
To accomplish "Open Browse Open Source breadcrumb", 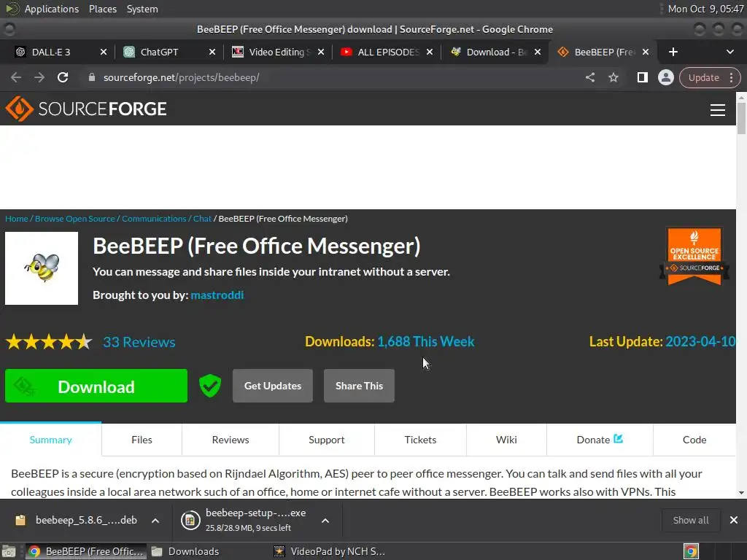I will (75, 219).
